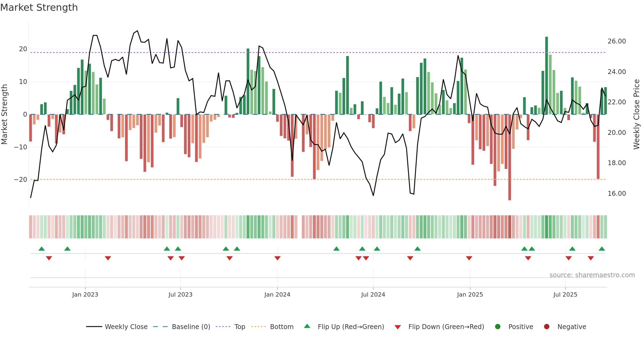Viewport: 644px width, 362px height.
Task: Click the Jan 2025 x-axis label
Action: pyautogui.click(x=470, y=294)
